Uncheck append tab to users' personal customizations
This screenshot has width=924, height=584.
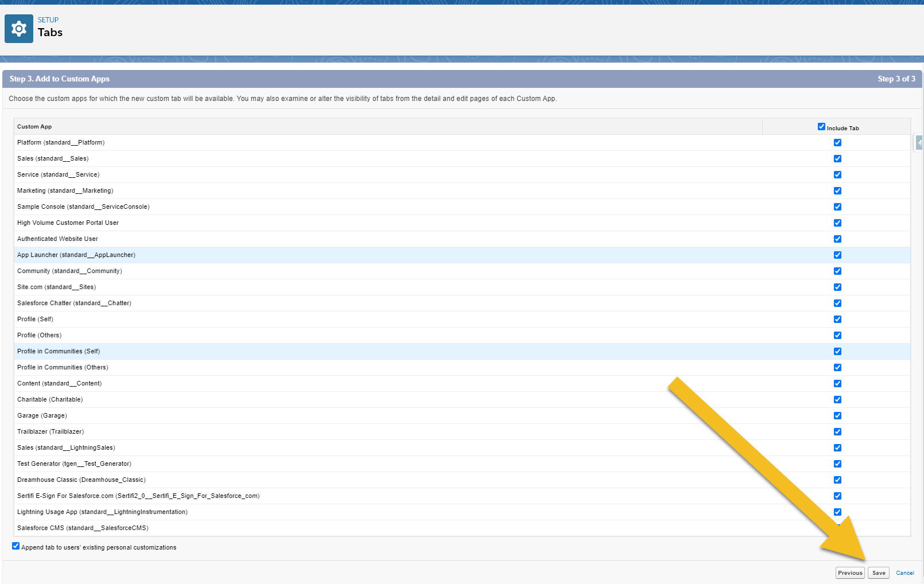pyautogui.click(x=15, y=546)
